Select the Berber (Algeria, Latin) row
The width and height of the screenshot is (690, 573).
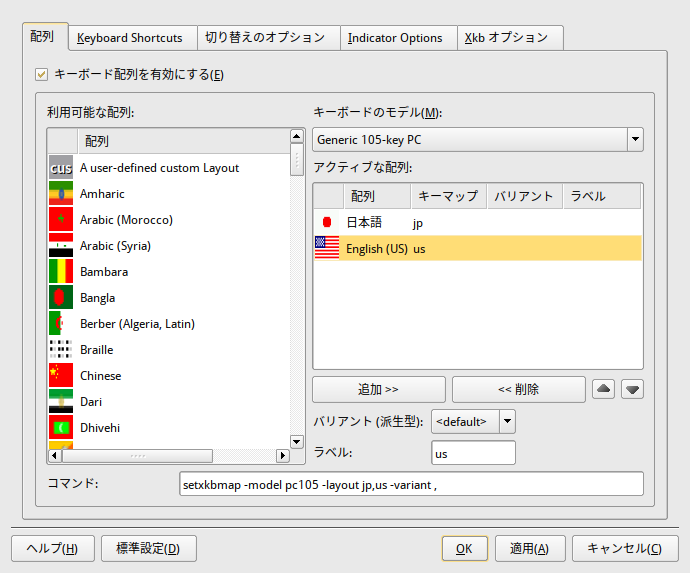click(x=169, y=323)
